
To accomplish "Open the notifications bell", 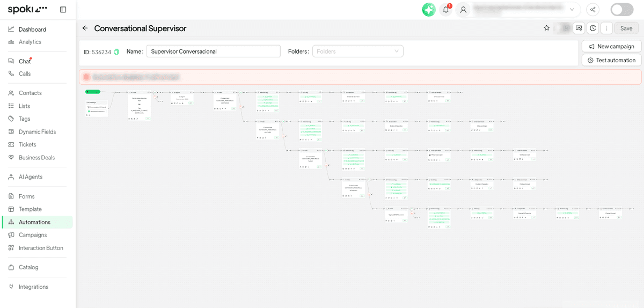I will 445,10.
